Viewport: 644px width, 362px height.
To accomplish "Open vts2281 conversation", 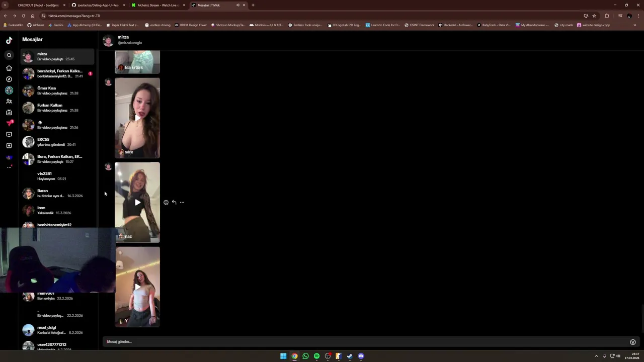I will pyautogui.click(x=57, y=176).
